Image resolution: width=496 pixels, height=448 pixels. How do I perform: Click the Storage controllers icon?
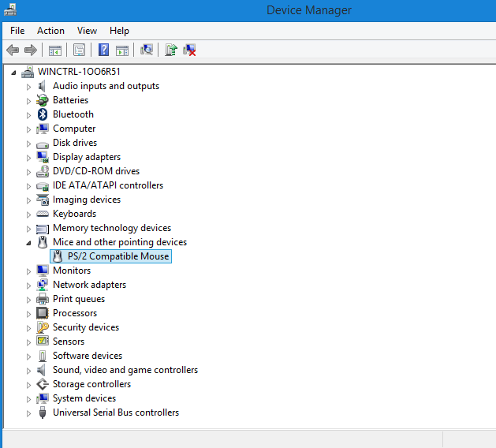tap(43, 384)
